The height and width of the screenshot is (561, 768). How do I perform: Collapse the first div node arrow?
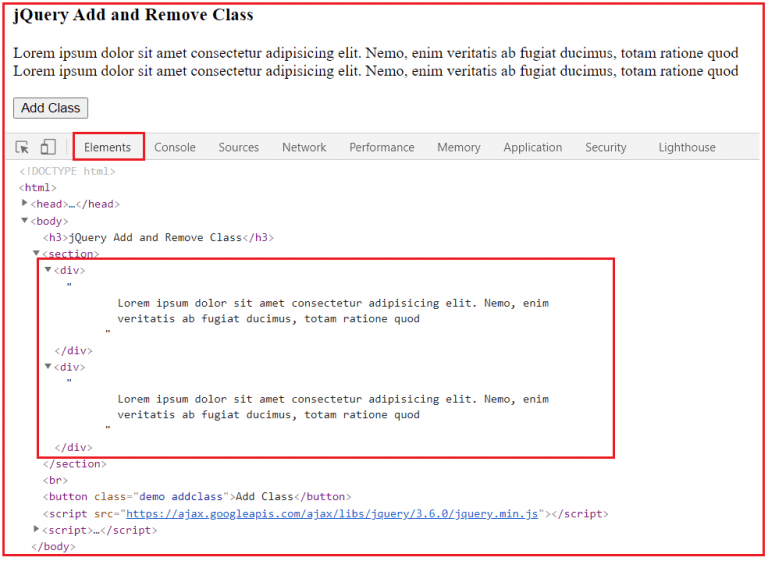[48, 270]
